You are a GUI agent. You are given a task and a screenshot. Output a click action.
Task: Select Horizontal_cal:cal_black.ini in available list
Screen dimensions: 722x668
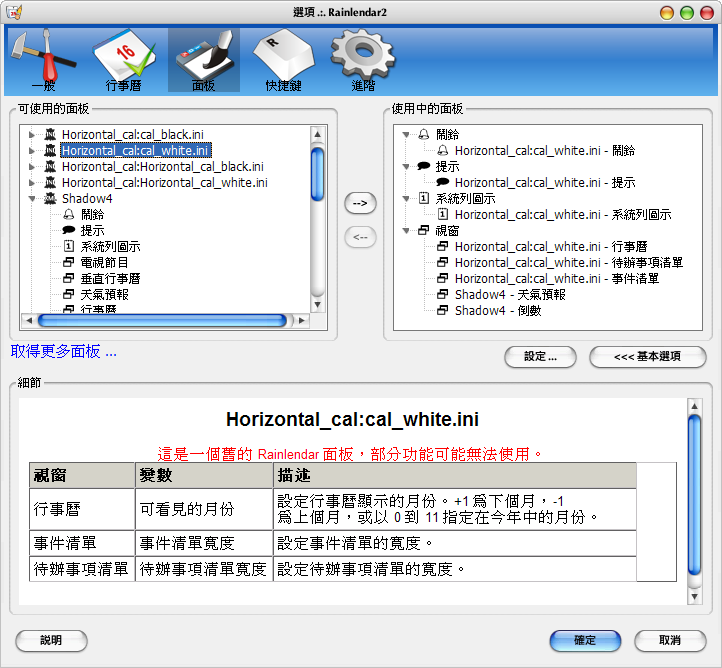point(133,134)
